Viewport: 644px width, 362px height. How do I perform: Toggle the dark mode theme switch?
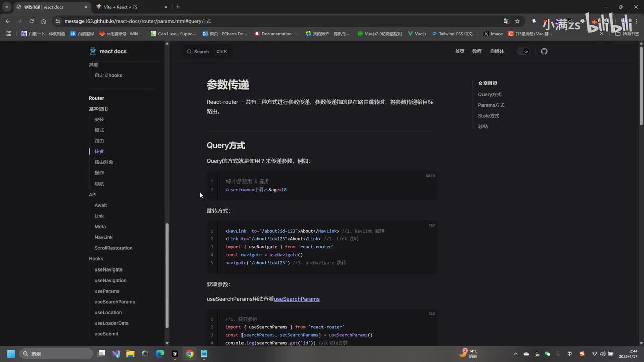[524, 51]
